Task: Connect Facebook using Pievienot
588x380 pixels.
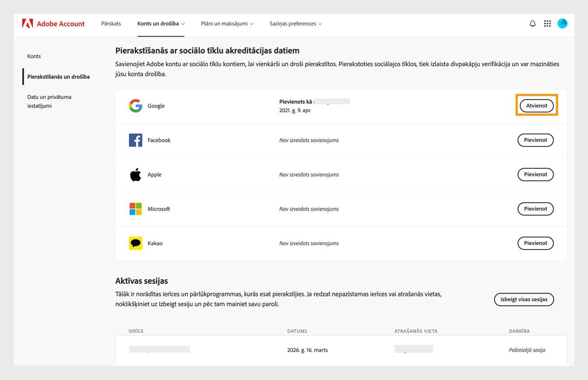Action: tap(535, 140)
